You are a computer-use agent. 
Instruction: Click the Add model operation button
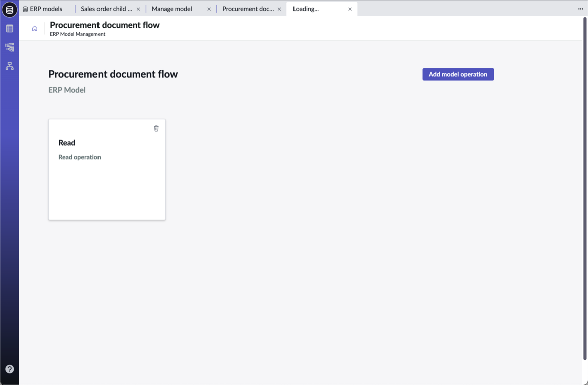458,74
